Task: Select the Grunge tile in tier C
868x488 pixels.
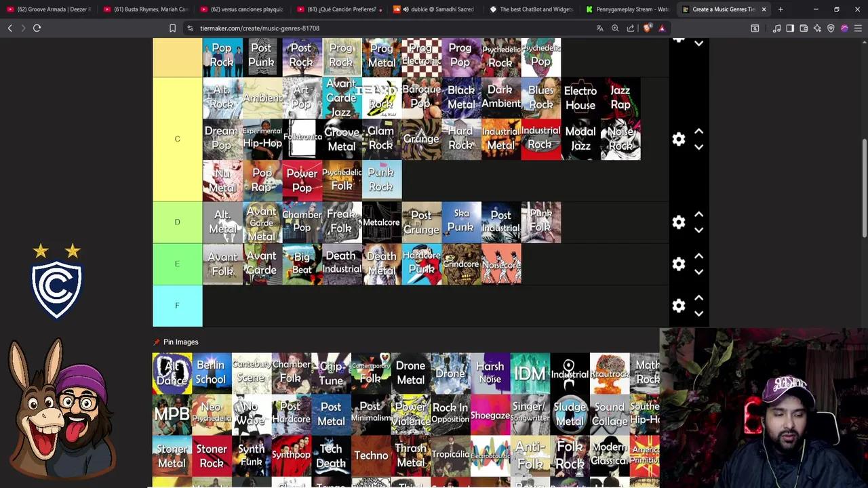Action: click(x=421, y=140)
